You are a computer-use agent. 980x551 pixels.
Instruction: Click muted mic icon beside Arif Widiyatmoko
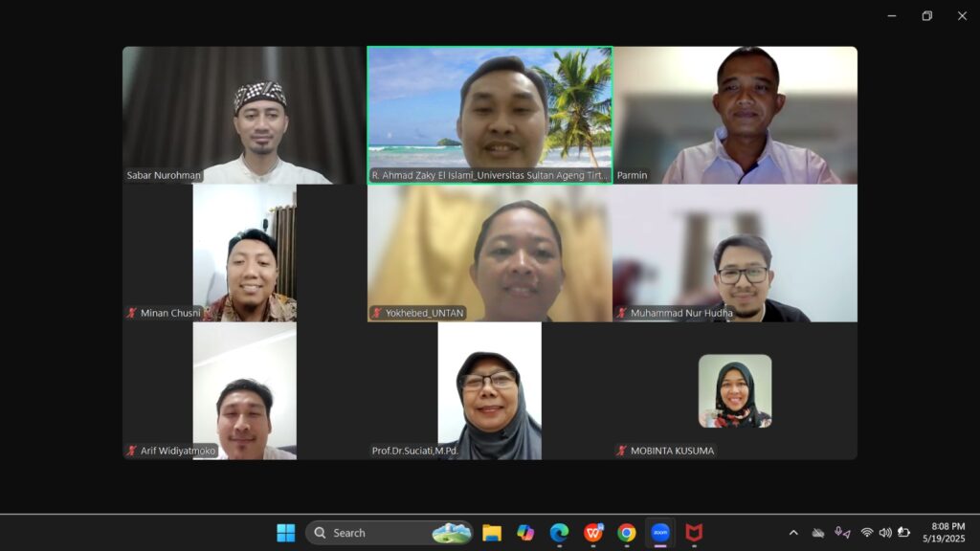[x=131, y=451]
